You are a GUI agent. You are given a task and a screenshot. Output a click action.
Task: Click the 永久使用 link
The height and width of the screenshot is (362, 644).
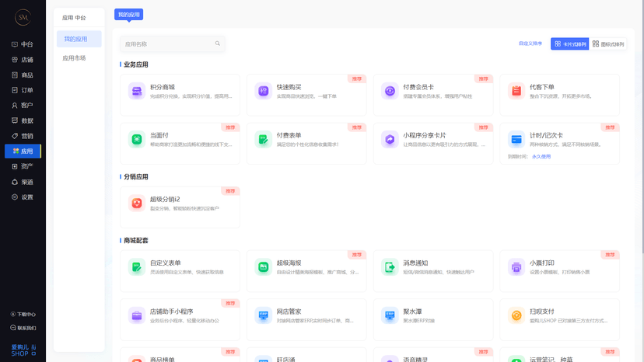pyautogui.click(x=541, y=156)
